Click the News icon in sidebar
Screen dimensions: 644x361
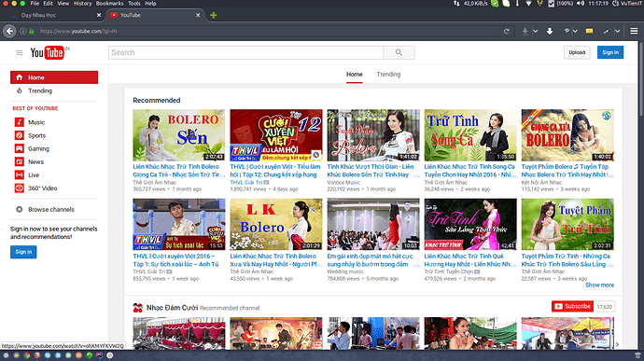click(x=20, y=161)
